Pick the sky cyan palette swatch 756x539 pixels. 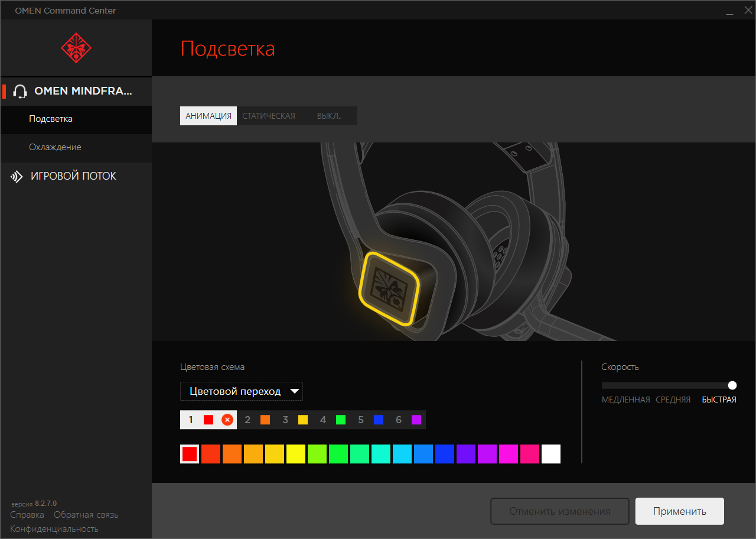tap(402, 454)
